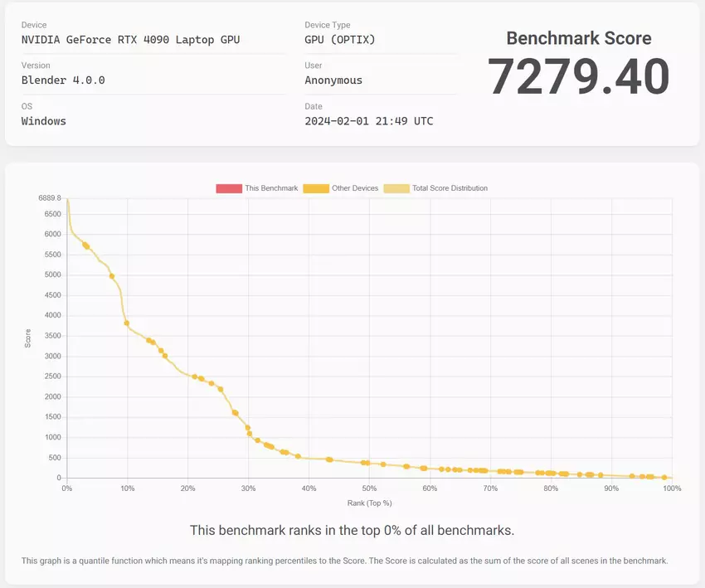Click the Blender 4.0.0 version value
The image size is (705, 588).
point(63,80)
